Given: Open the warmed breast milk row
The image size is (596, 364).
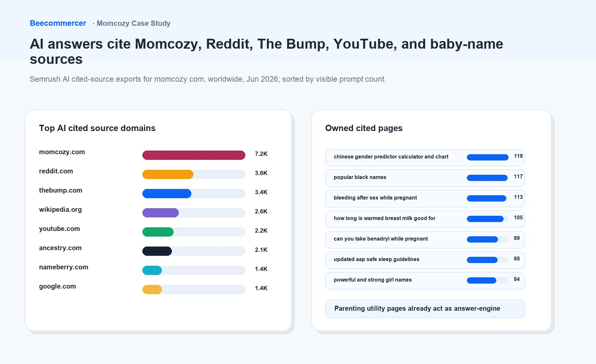Looking at the screenshot, I should pyautogui.click(x=425, y=219).
